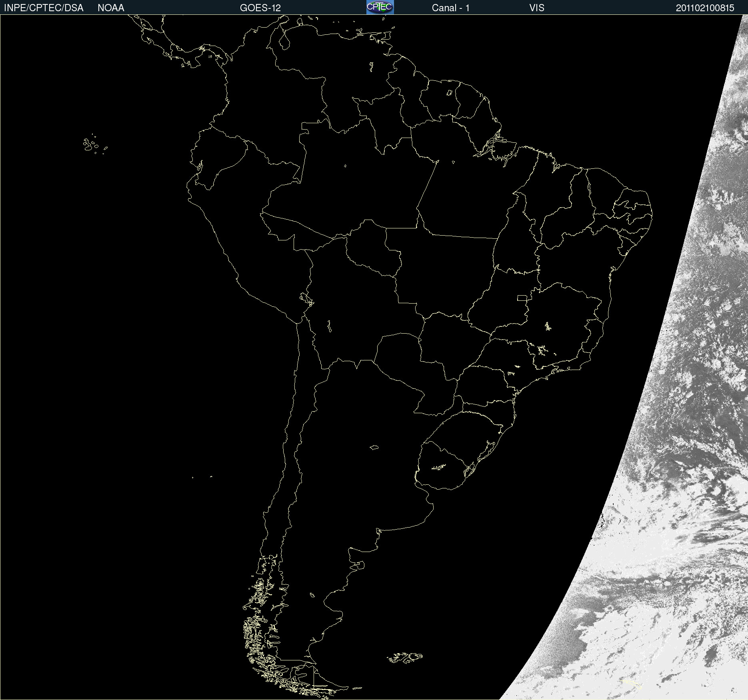
Task: Click the CPTEC logo in the header
Action: click(380, 7)
